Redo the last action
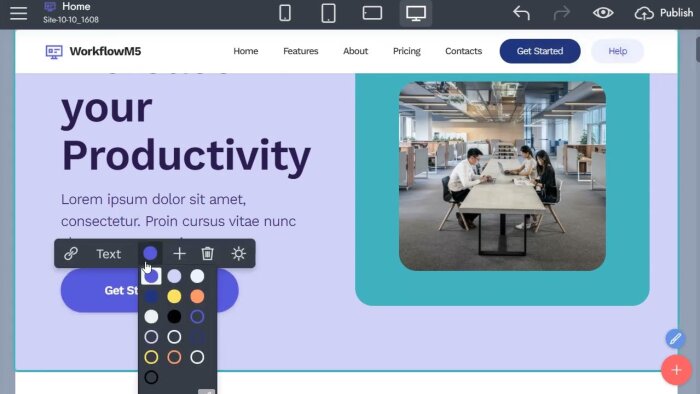 [x=562, y=13]
